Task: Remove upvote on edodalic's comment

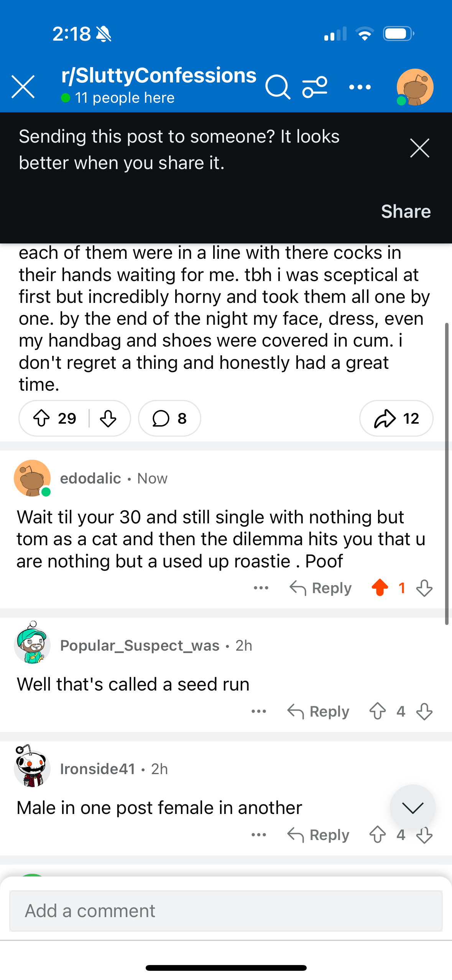Action: point(380,588)
